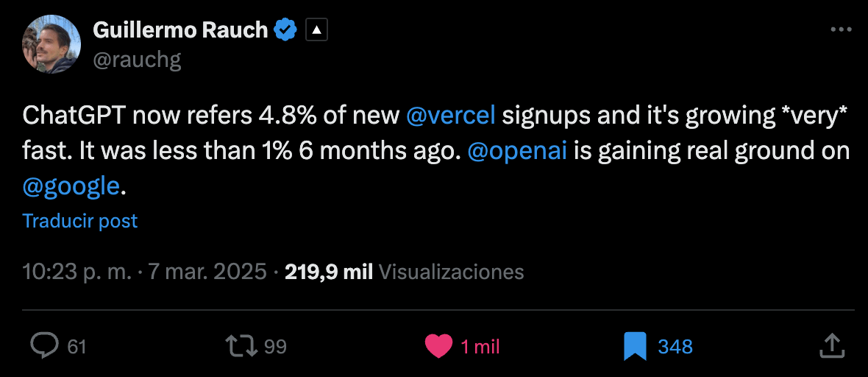Click the 99 reposts count

(x=275, y=346)
